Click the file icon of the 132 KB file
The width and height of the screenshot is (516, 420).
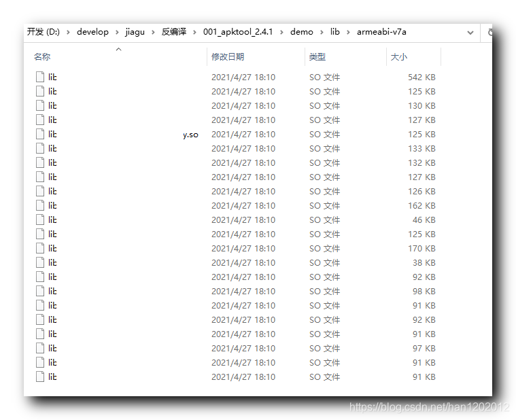point(40,163)
